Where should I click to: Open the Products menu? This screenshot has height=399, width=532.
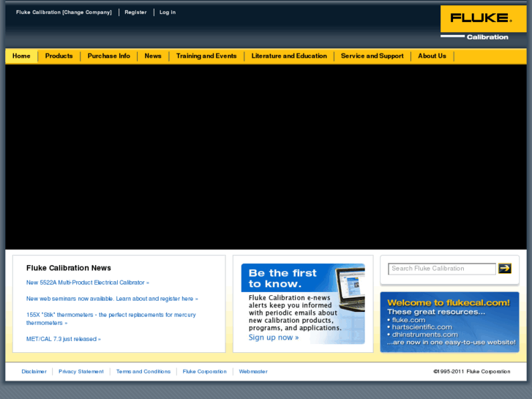pyautogui.click(x=59, y=56)
